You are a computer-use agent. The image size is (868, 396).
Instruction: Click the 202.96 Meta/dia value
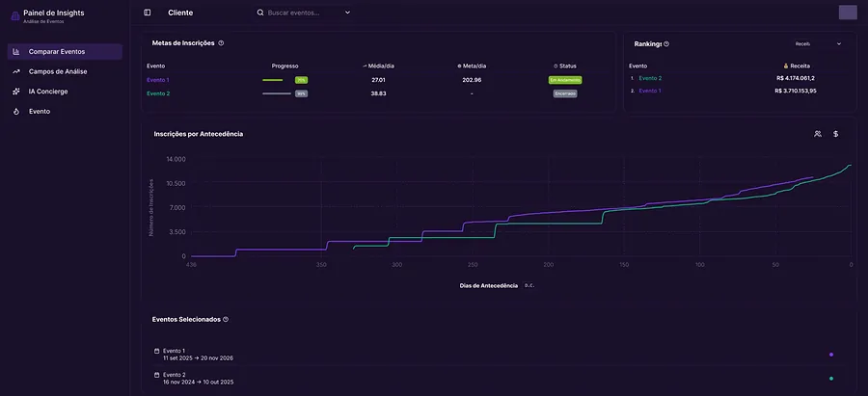(472, 80)
